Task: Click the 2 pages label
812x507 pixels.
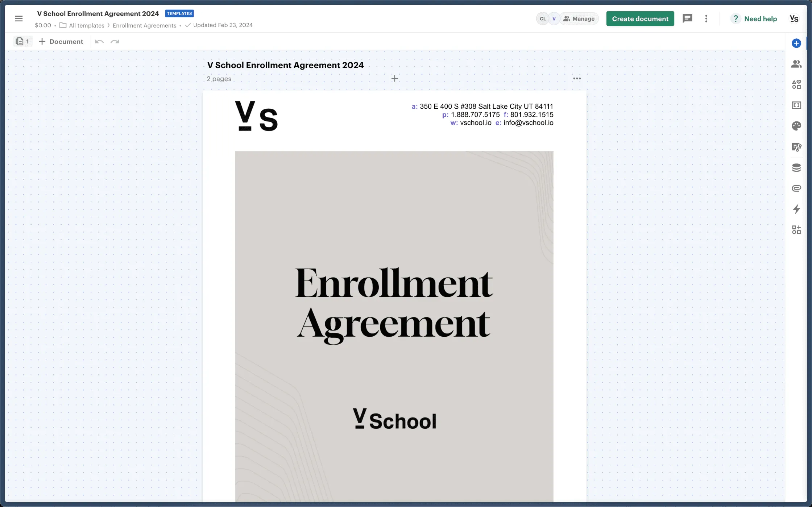Action: point(219,79)
